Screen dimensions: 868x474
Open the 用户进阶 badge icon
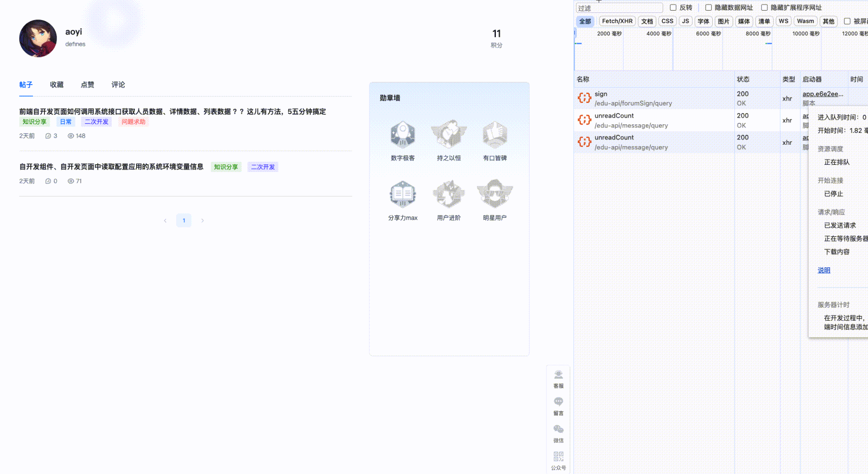coord(449,194)
